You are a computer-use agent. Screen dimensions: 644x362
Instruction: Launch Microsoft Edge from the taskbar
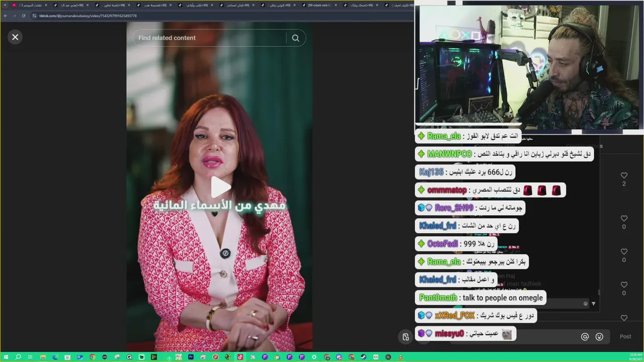tap(55, 357)
